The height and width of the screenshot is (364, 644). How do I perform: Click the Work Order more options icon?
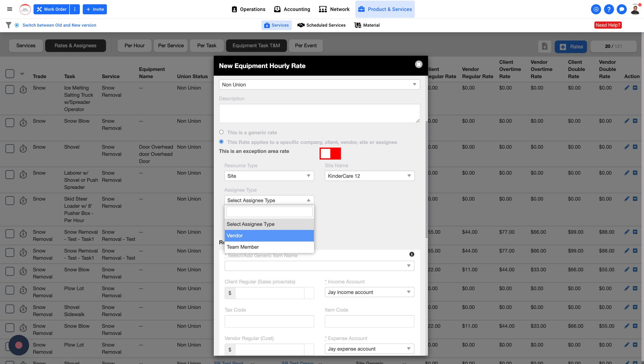click(74, 9)
